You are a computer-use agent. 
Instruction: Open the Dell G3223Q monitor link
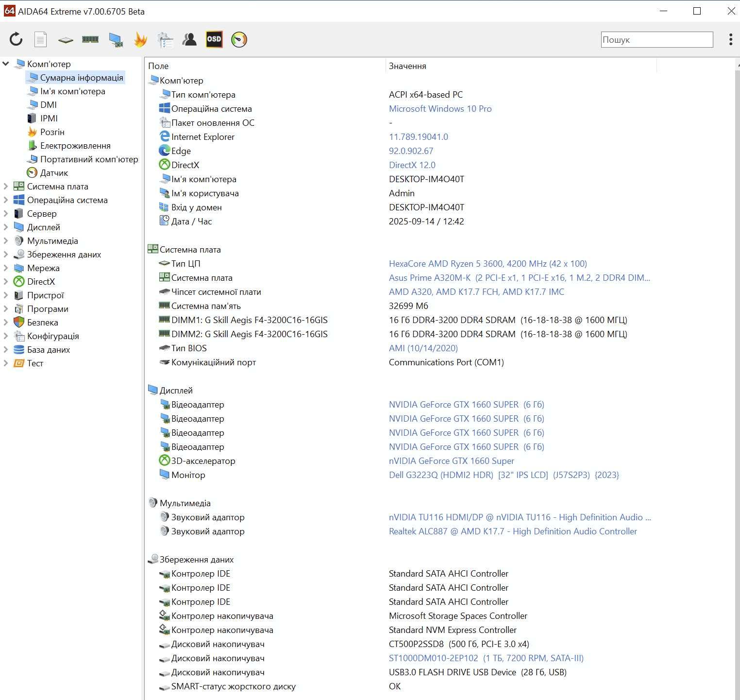coord(504,475)
